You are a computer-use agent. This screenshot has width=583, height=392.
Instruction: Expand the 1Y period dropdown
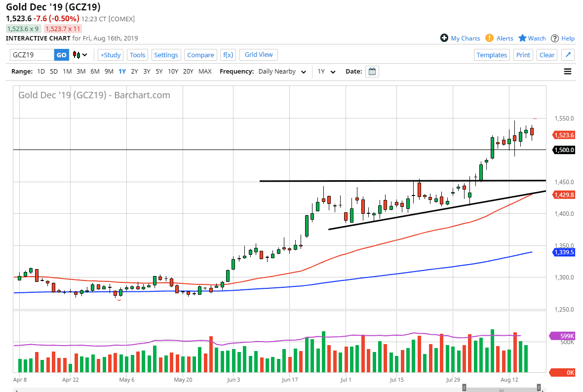[x=327, y=71]
